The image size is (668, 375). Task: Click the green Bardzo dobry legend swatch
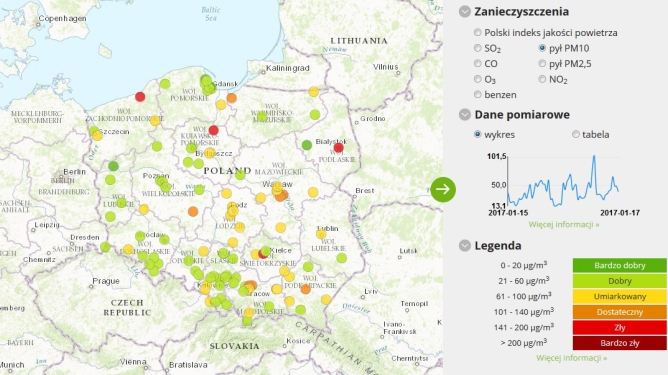click(619, 265)
